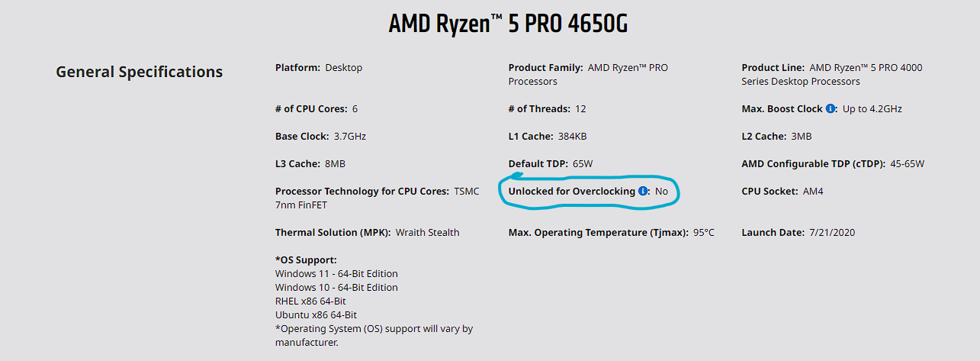
Task: Click the Launch Date 7/21/2020 entry
Action: [x=798, y=233]
